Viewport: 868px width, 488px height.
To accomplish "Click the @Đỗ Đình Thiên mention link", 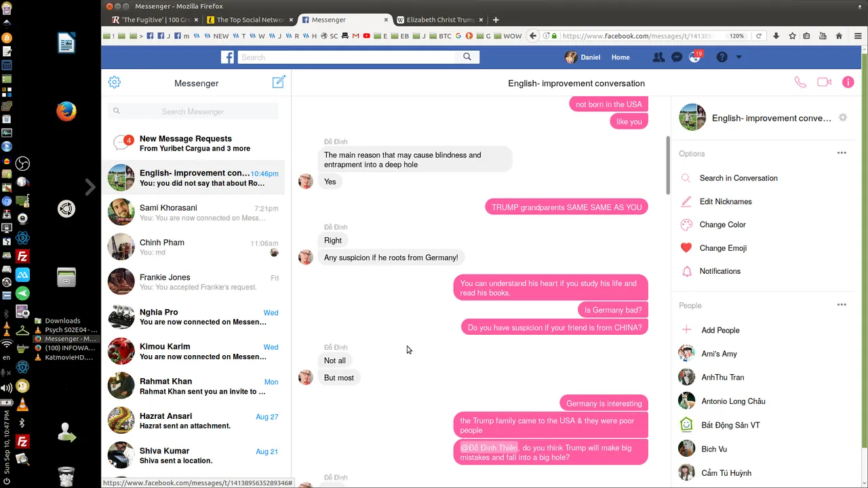I will pyautogui.click(x=489, y=447).
